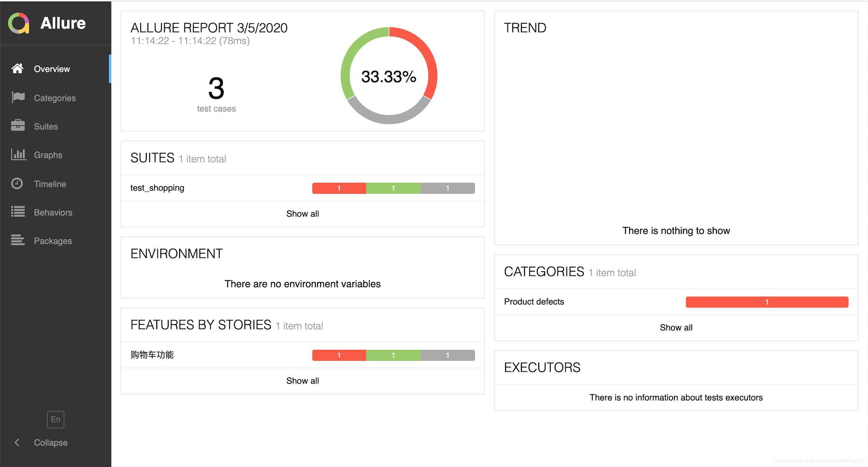Click the Packages sidebar icon
The height and width of the screenshot is (467, 868).
click(x=17, y=240)
